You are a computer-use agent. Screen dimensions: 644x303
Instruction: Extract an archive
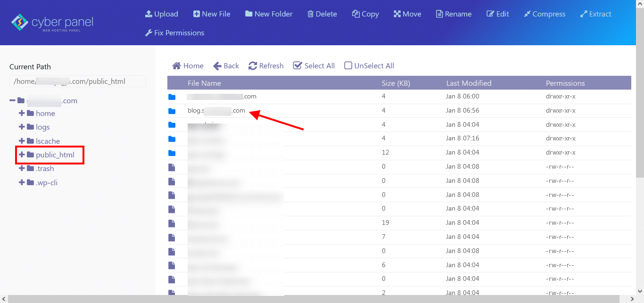(596, 14)
